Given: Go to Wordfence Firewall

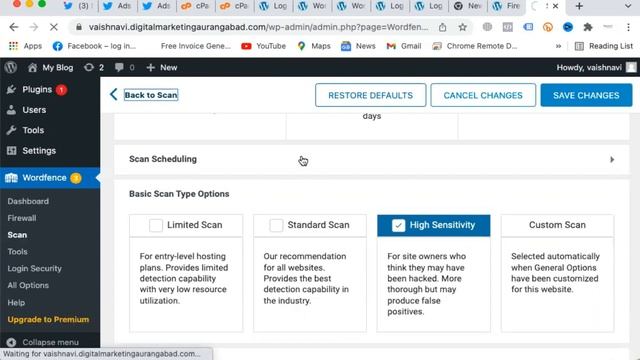Looking at the screenshot, I should pyautogui.click(x=22, y=218).
